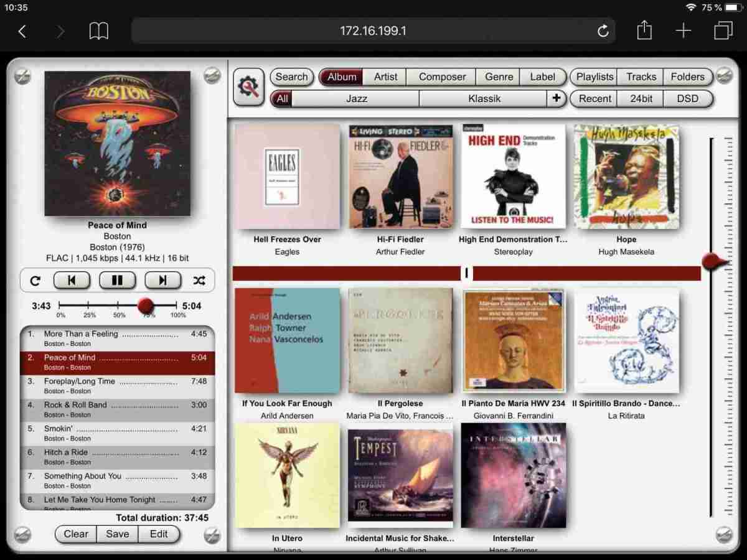Open Hi-Fi Fiedler album cover
The image size is (747, 560).
tap(400, 177)
